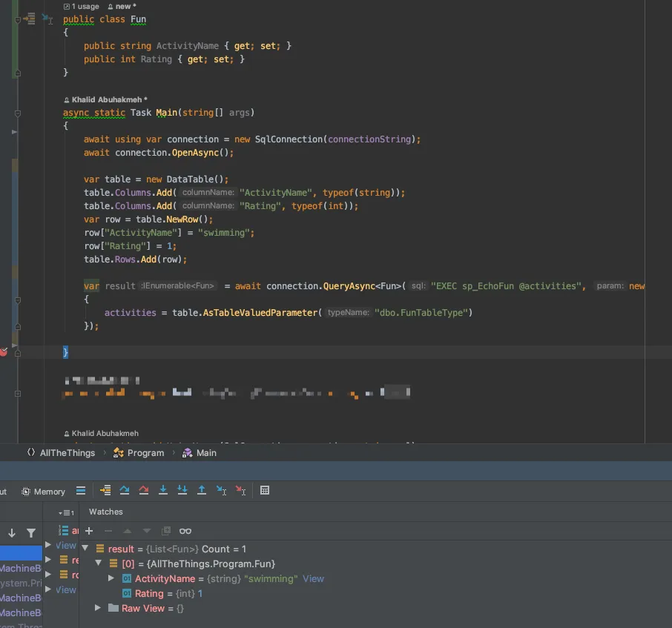Click 'AsTableValuedParameter' method call in code
Image resolution: width=672 pixels, height=628 pixels.
260,313
